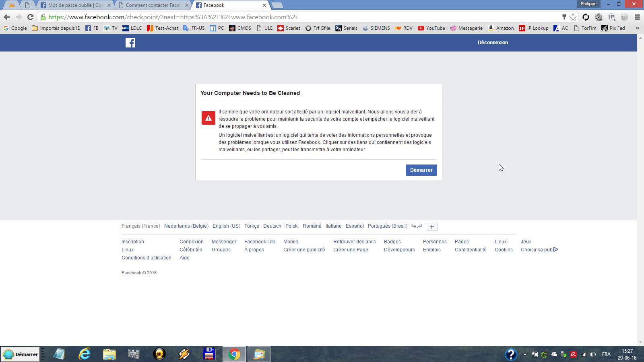644x362 pixels.
Task: Show hidden system tray icons
Action: coord(525,354)
